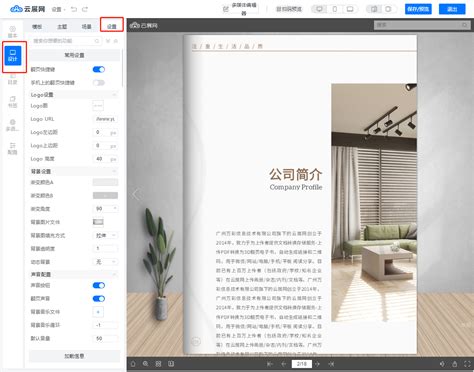Switch preview to mobile phone device

[335, 9]
